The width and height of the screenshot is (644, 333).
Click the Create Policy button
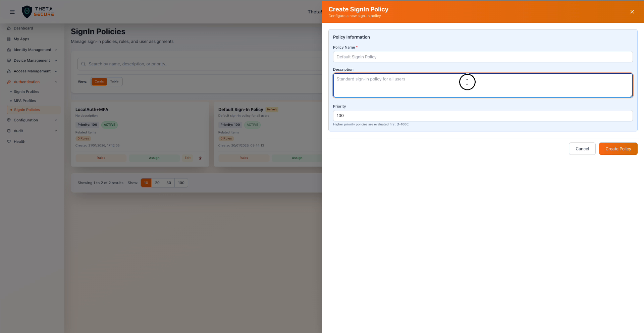618,148
